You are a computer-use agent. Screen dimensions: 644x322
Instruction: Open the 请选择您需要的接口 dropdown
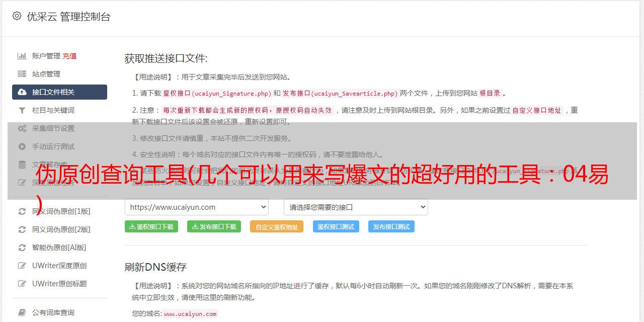[356, 207]
